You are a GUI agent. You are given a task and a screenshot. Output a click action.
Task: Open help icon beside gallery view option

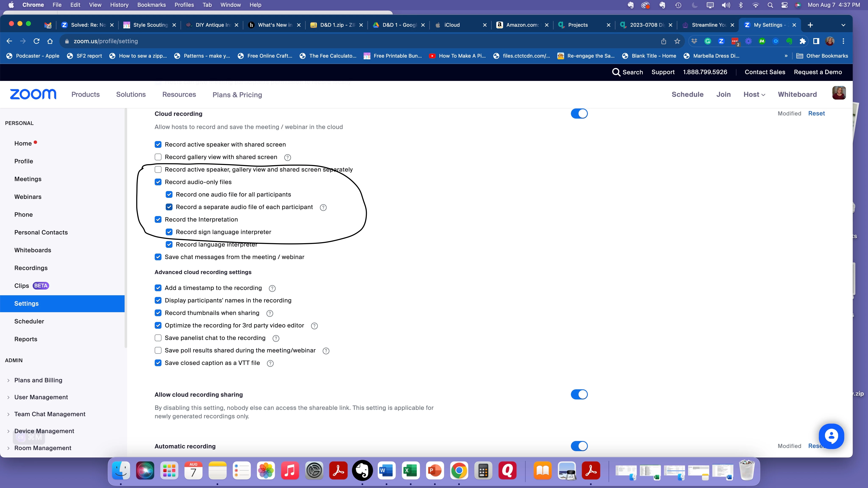coord(287,157)
